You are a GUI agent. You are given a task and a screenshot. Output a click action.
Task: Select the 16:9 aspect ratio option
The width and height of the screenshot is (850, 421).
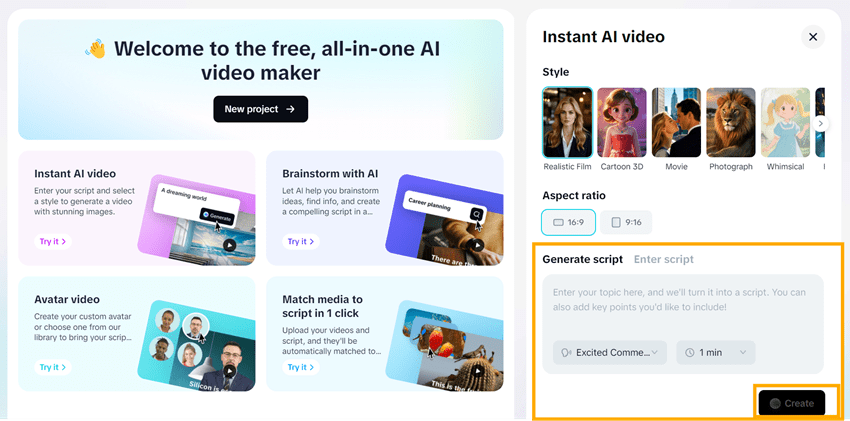568,222
